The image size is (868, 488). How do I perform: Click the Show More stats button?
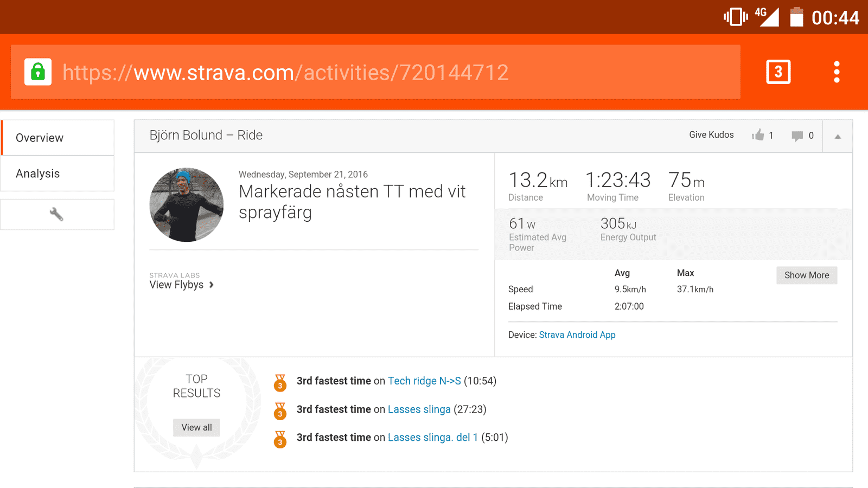click(x=807, y=275)
